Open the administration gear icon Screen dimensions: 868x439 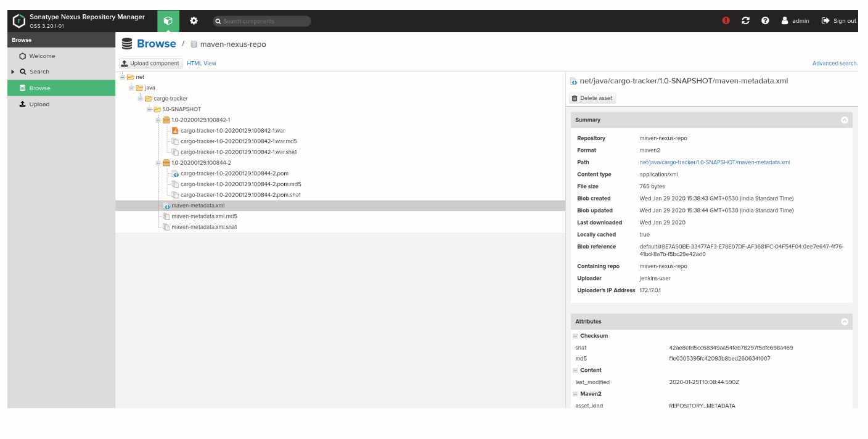pyautogui.click(x=194, y=21)
